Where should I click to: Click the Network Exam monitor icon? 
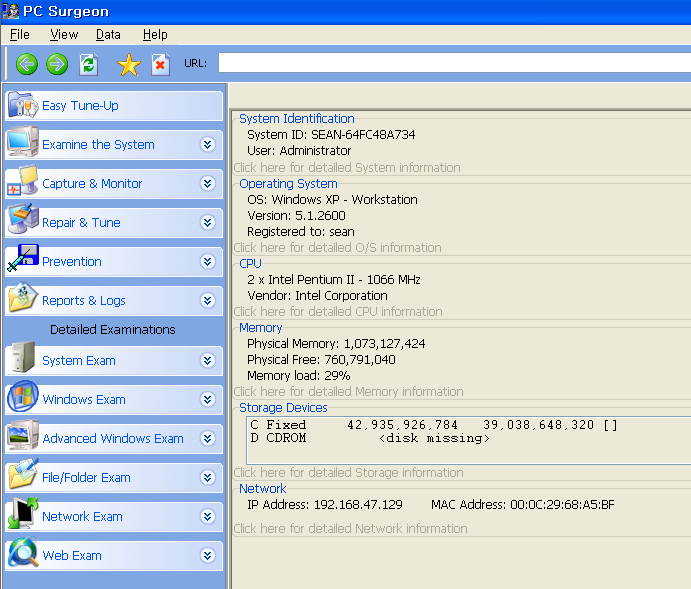[x=23, y=513]
